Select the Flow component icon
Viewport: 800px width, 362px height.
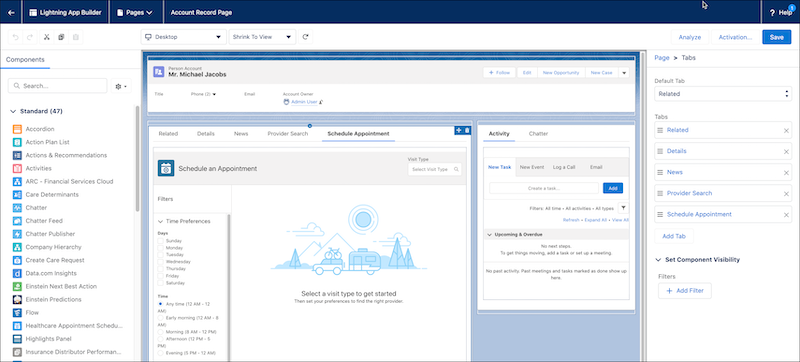tap(17, 313)
